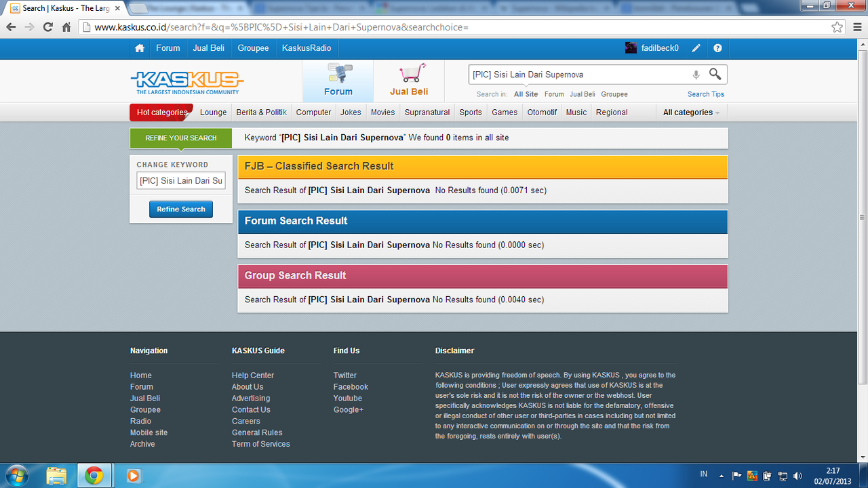Open Berita & Politik category
This screenshot has width=868, height=488.
click(x=262, y=113)
